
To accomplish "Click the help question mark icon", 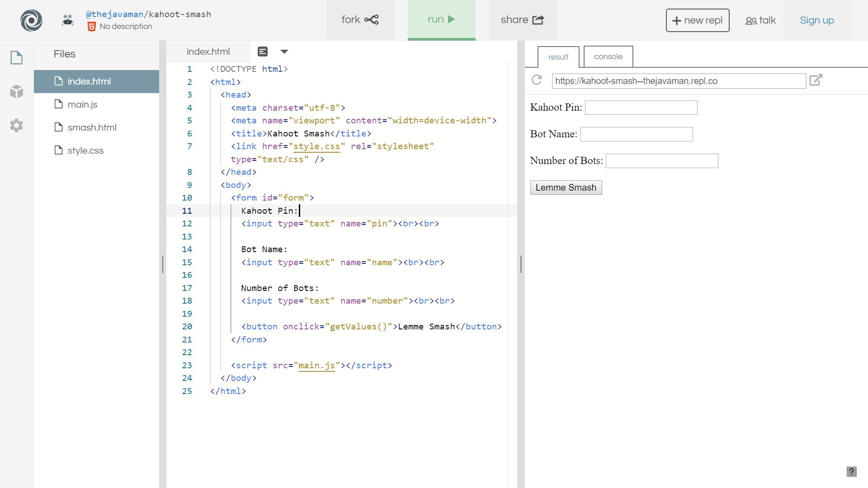I will 851,472.
